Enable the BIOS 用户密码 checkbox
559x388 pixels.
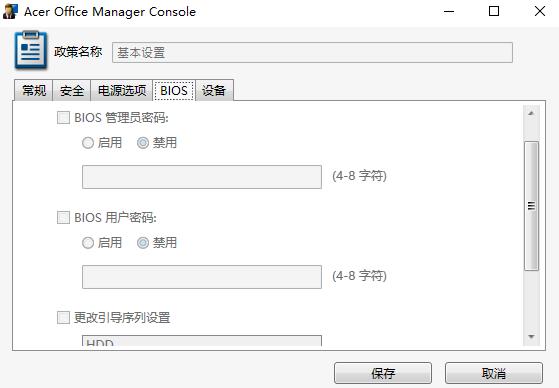tap(63, 218)
